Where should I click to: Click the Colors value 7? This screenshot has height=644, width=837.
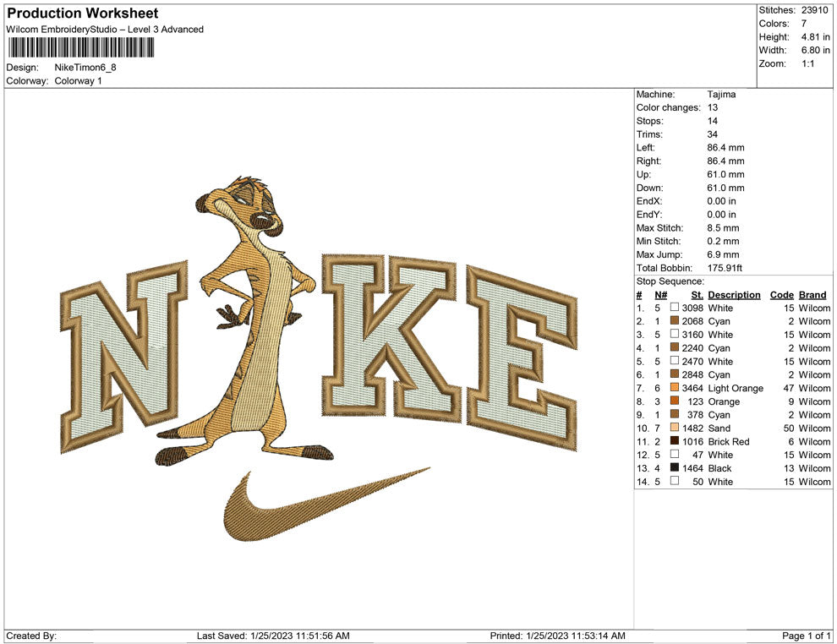tap(803, 24)
